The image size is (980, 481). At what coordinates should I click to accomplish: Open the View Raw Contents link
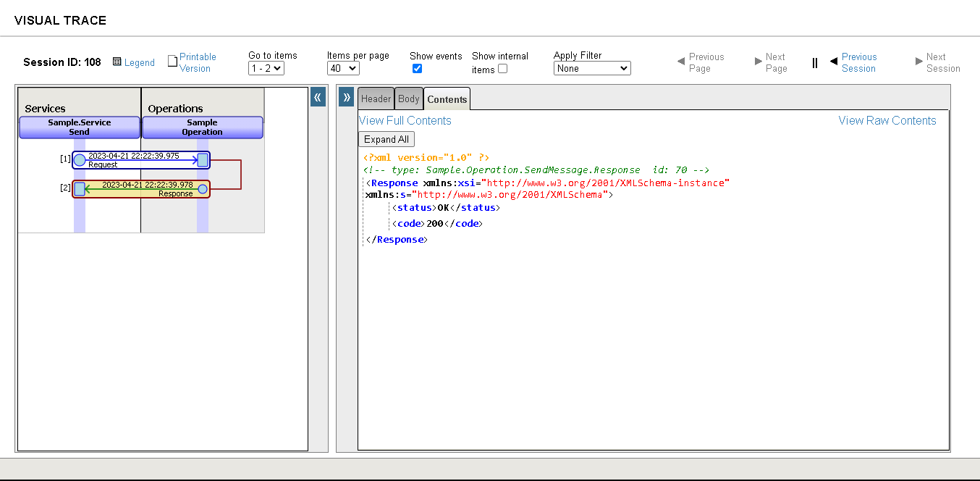pos(887,121)
